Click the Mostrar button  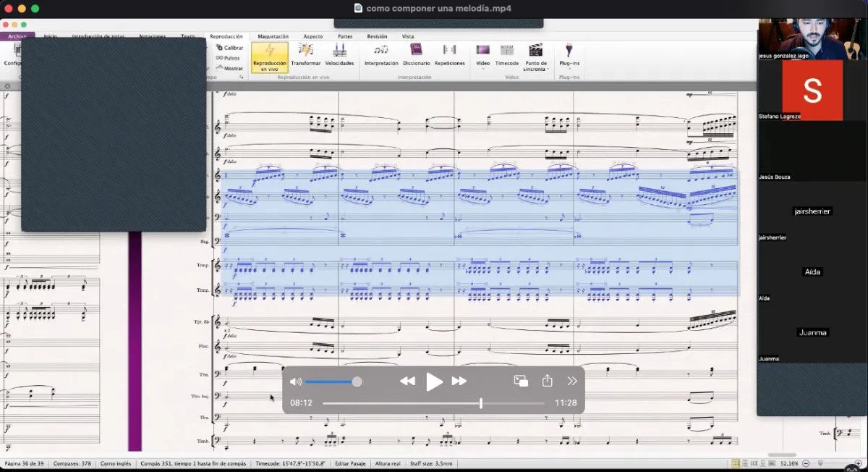pyautogui.click(x=230, y=68)
